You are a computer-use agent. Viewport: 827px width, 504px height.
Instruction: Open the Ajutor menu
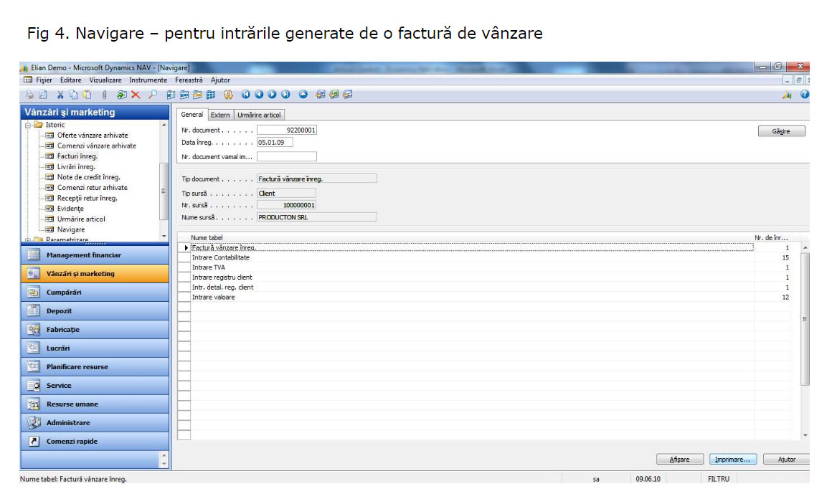[x=220, y=80]
